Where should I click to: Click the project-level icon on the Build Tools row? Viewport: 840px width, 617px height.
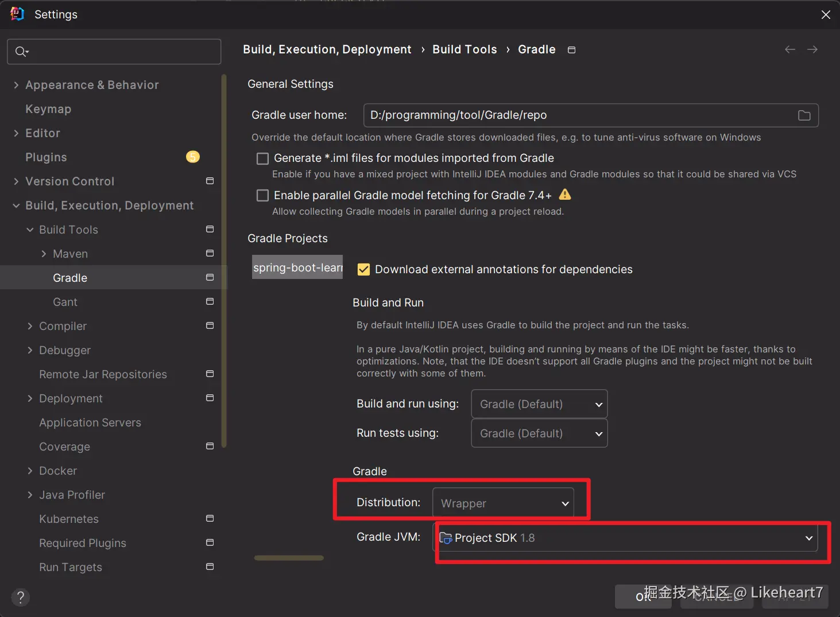(210, 229)
